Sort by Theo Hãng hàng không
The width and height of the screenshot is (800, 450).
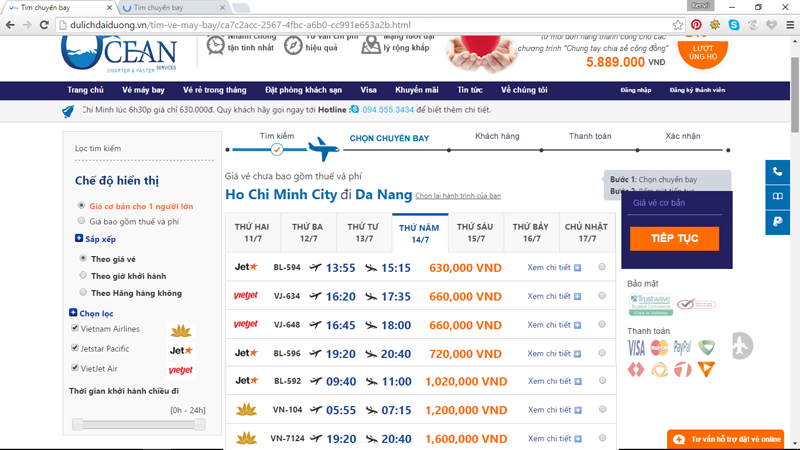[x=83, y=292]
